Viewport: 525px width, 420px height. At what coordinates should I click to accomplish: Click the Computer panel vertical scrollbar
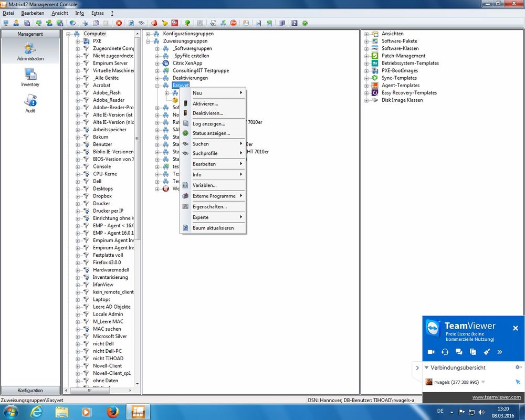tap(137, 208)
